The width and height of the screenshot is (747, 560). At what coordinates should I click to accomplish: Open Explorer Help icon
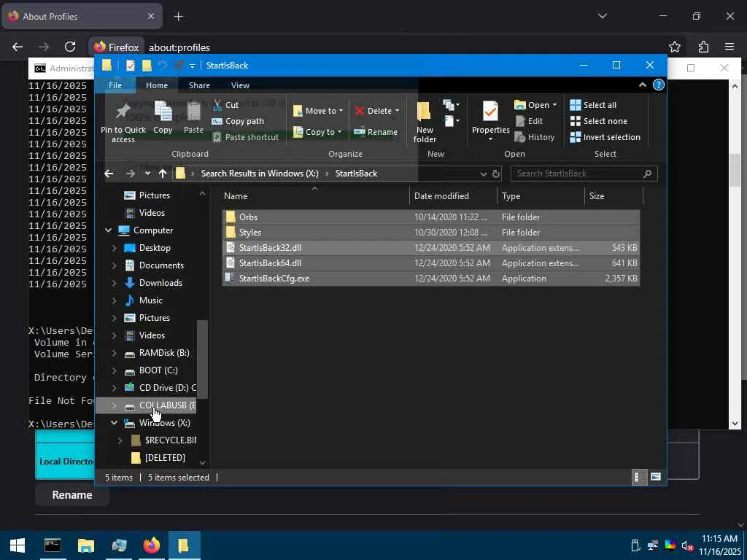659,85
